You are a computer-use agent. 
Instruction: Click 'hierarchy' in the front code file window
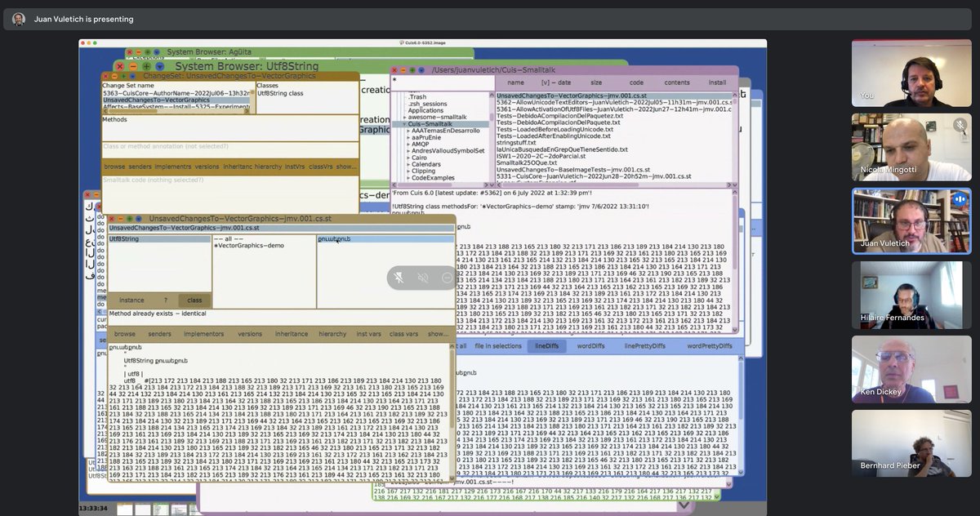(x=332, y=334)
